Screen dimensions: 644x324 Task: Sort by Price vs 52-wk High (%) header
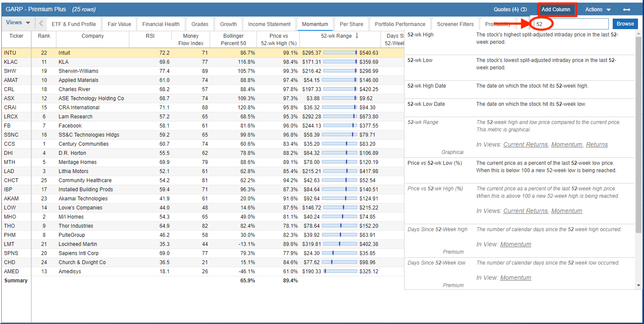point(279,39)
